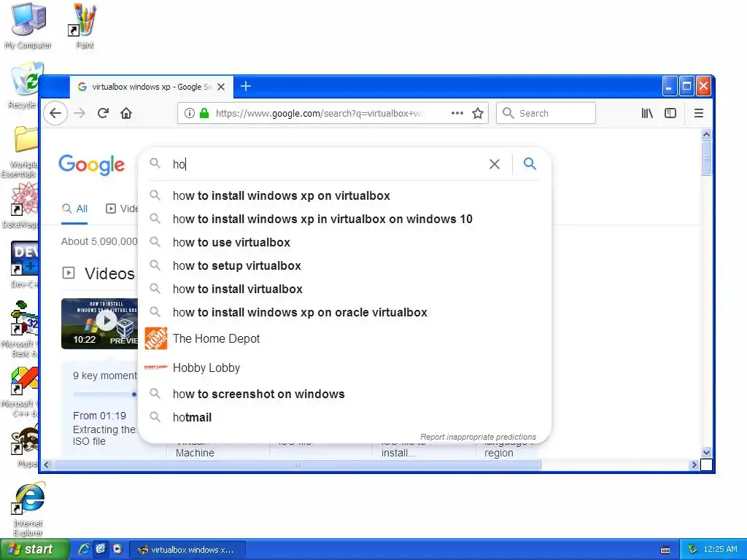Choose how to screenshot on windows suggestion
747x560 pixels.
coord(344,394)
